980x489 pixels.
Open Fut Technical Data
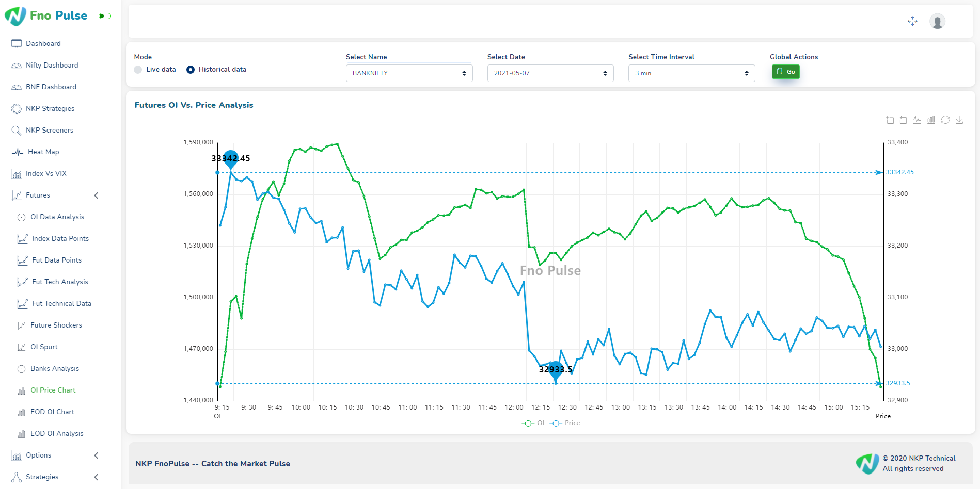pyautogui.click(x=61, y=304)
